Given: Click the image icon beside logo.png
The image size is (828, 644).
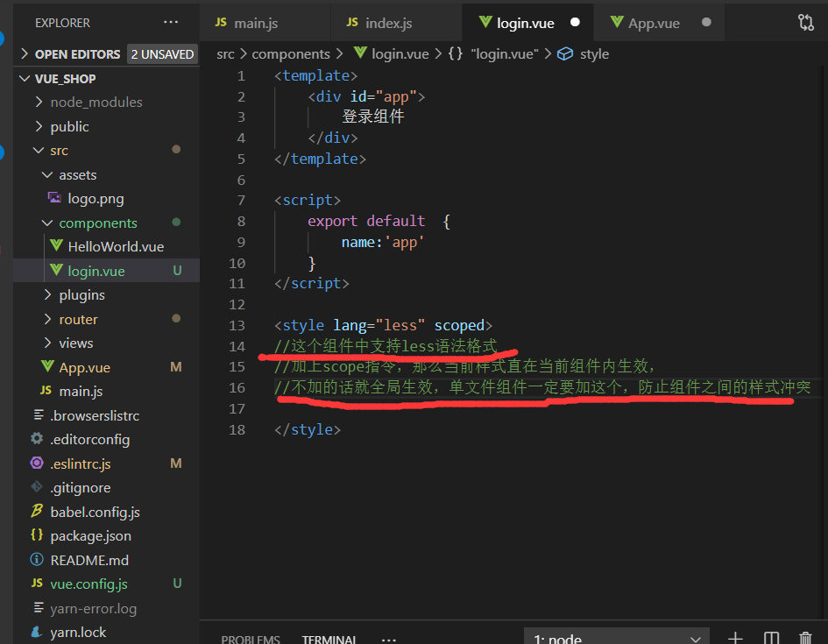Looking at the screenshot, I should tap(54, 197).
